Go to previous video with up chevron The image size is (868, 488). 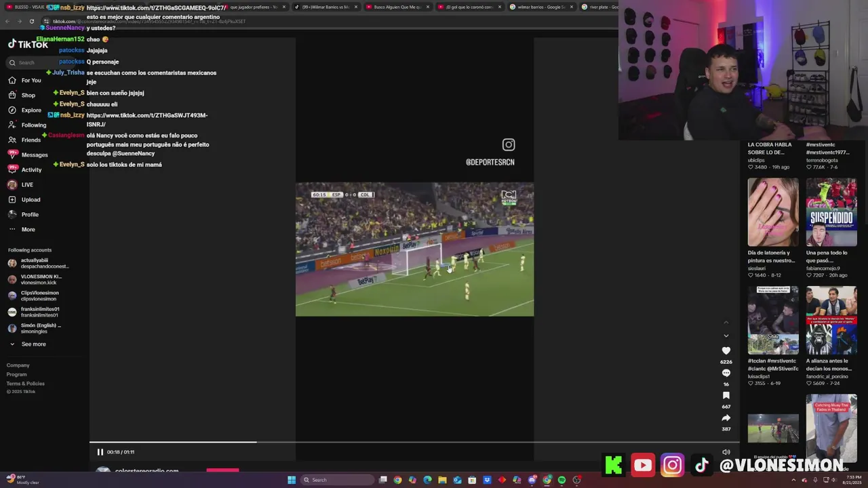pyautogui.click(x=726, y=322)
